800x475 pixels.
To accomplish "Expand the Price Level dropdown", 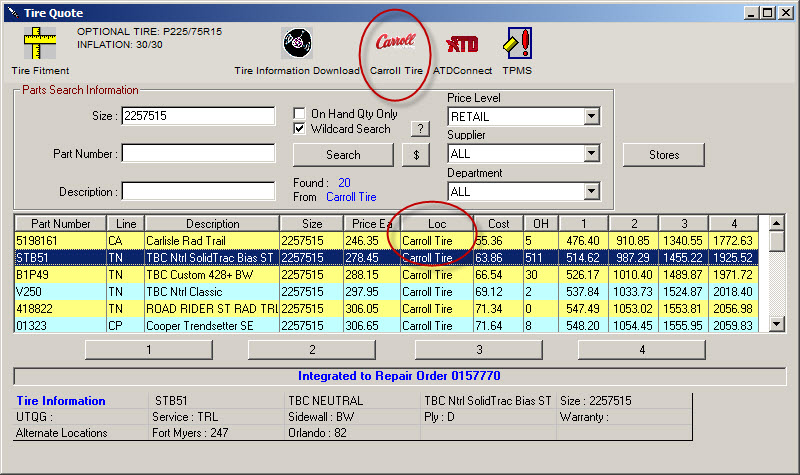I will coord(591,117).
